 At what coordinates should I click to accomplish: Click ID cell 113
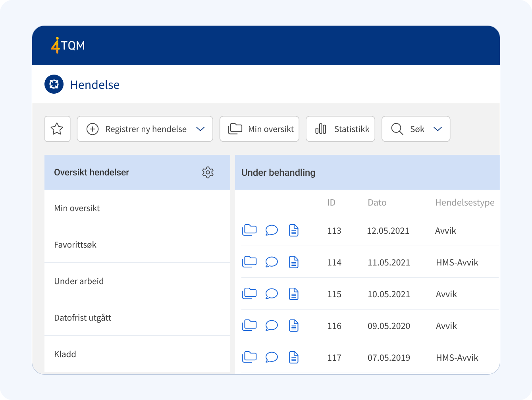(x=334, y=231)
